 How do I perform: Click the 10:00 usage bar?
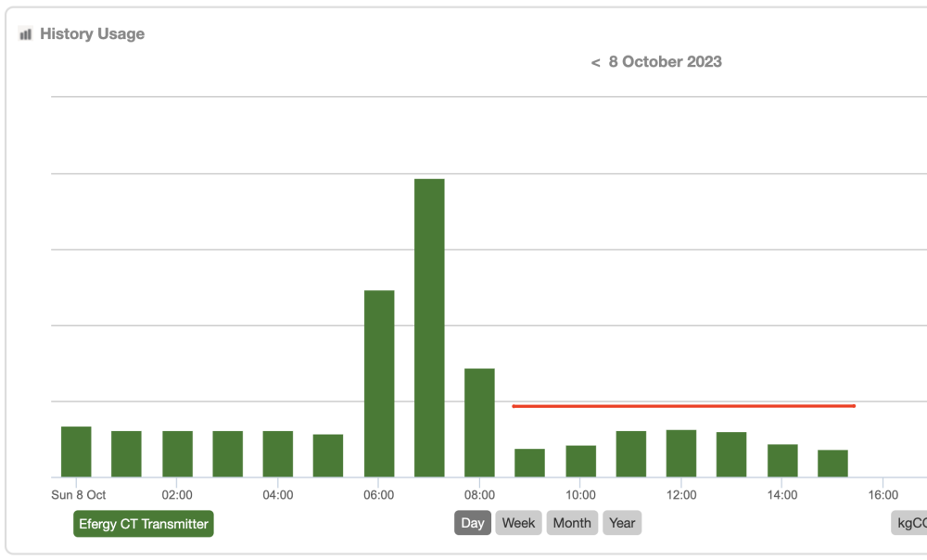coord(580,461)
